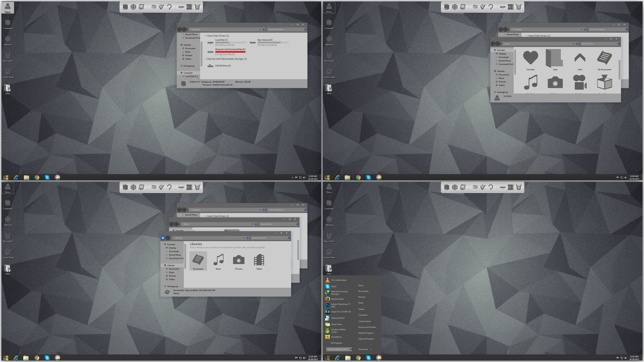This screenshot has width=644, height=362.
Task: Select the Intel folder in Dhruv window
Action: (555, 60)
